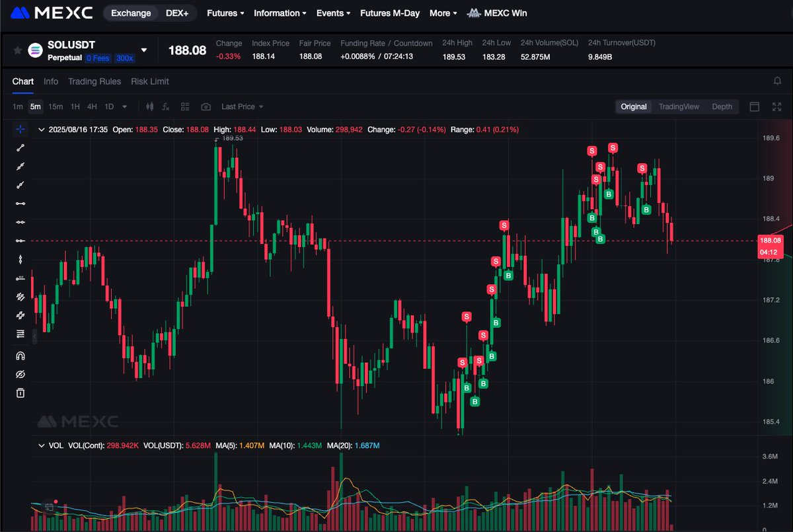Viewport: 793px width, 532px height.
Task: Open the fx indicators menu
Action: tap(166, 106)
